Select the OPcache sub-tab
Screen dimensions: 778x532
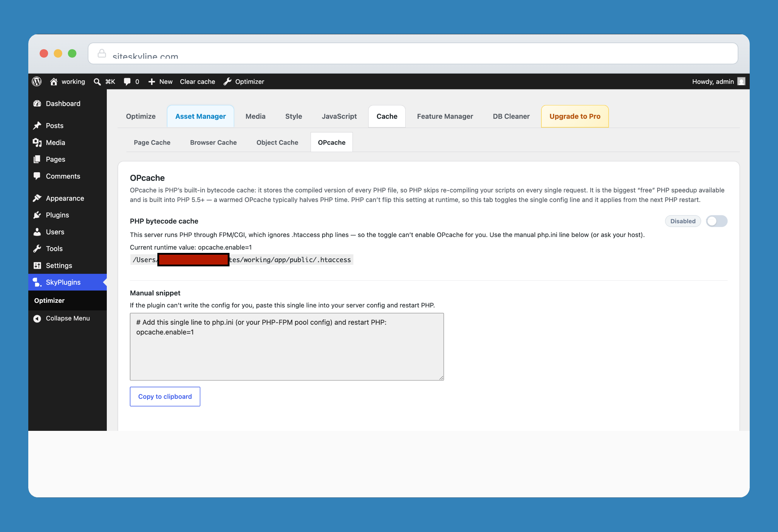pos(332,143)
